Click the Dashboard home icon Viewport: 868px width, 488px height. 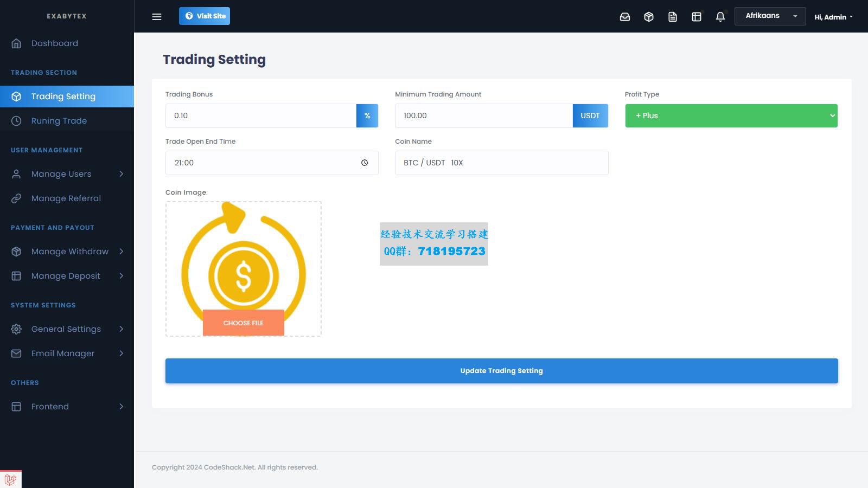tap(16, 43)
